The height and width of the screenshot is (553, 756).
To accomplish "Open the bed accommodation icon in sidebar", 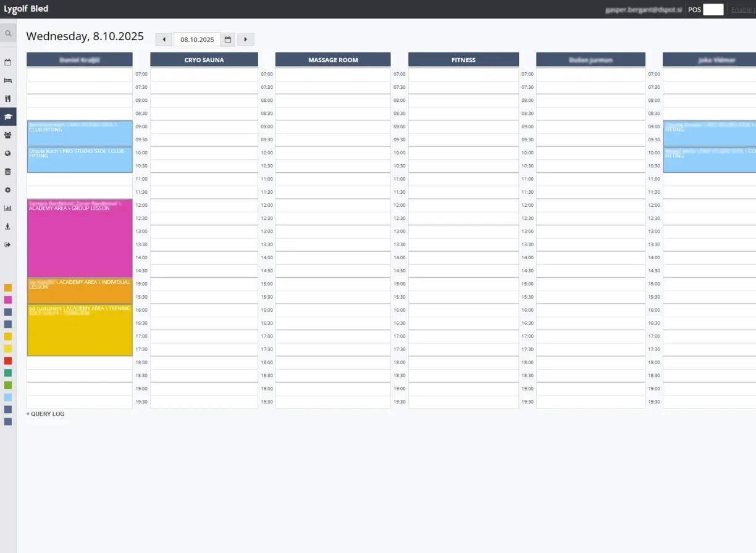I will (8, 80).
